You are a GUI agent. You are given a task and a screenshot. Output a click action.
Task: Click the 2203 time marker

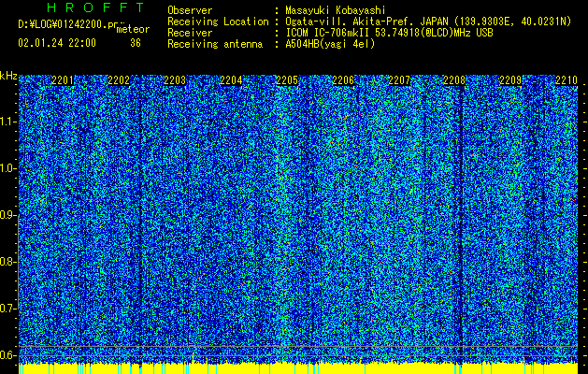(175, 80)
